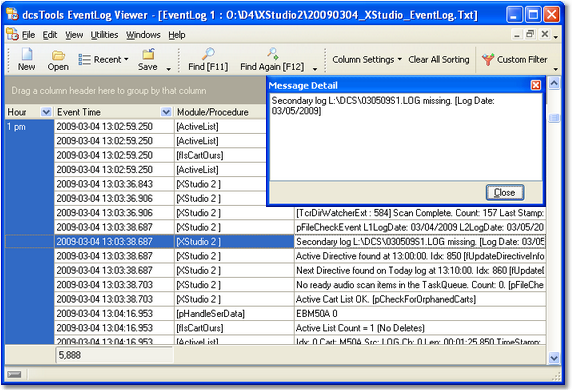
Task: Open a log file with Open folder icon
Action: pyautogui.click(x=58, y=55)
